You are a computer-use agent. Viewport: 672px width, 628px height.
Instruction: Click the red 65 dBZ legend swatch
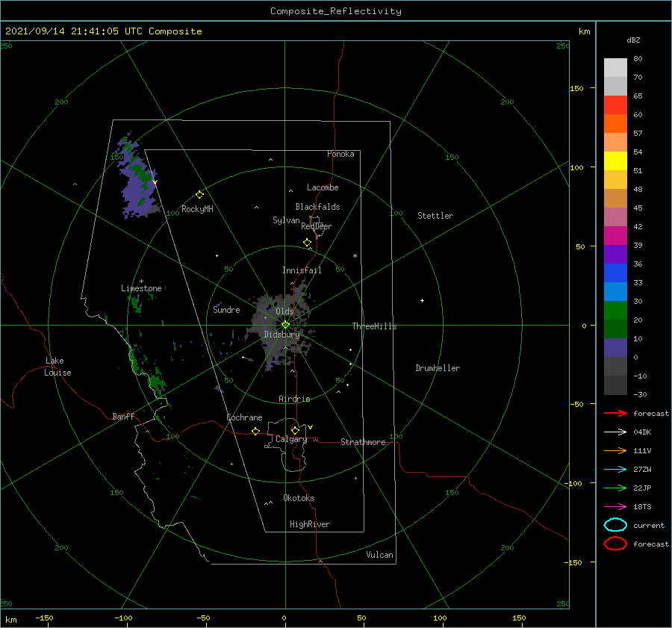click(615, 105)
